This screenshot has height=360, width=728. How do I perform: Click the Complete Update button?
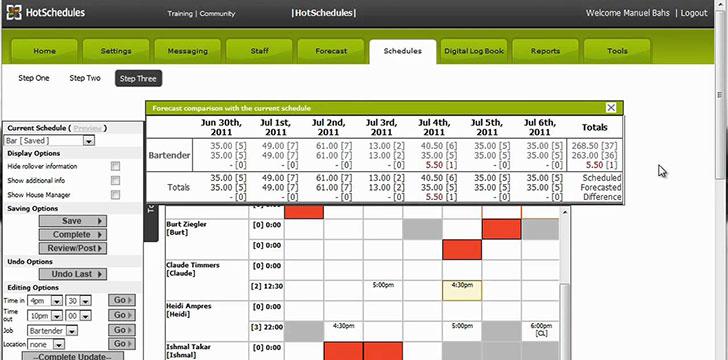point(72,356)
